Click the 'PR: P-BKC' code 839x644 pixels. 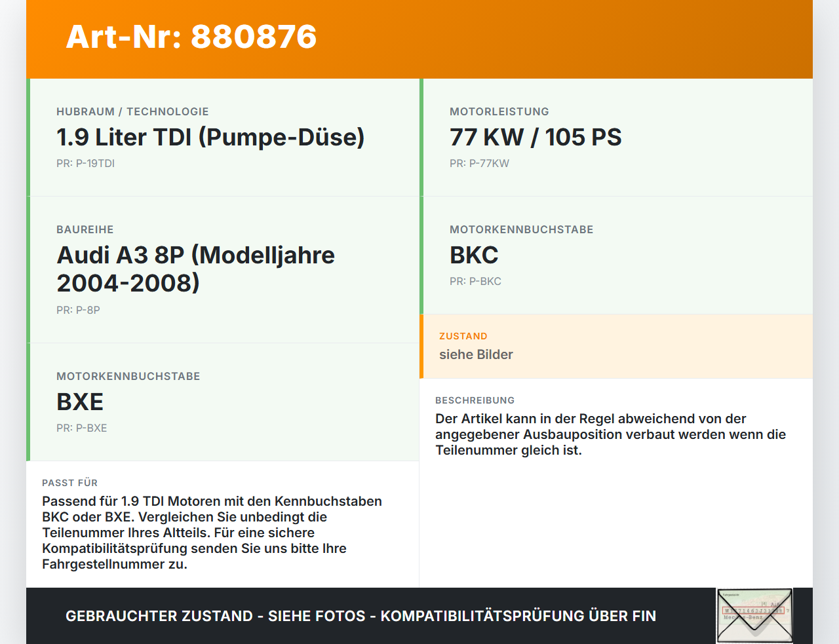(475, 281)
